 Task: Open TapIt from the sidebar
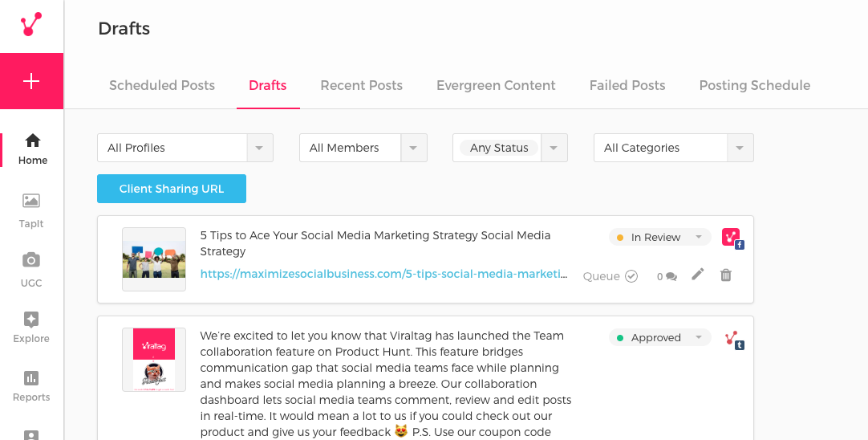point(31,210)
